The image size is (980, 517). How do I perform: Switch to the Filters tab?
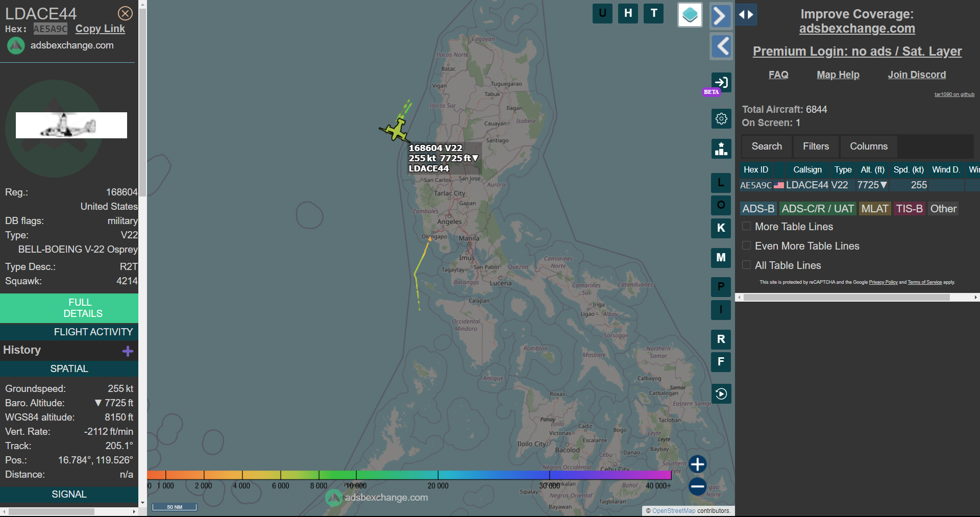click(816, 146)
